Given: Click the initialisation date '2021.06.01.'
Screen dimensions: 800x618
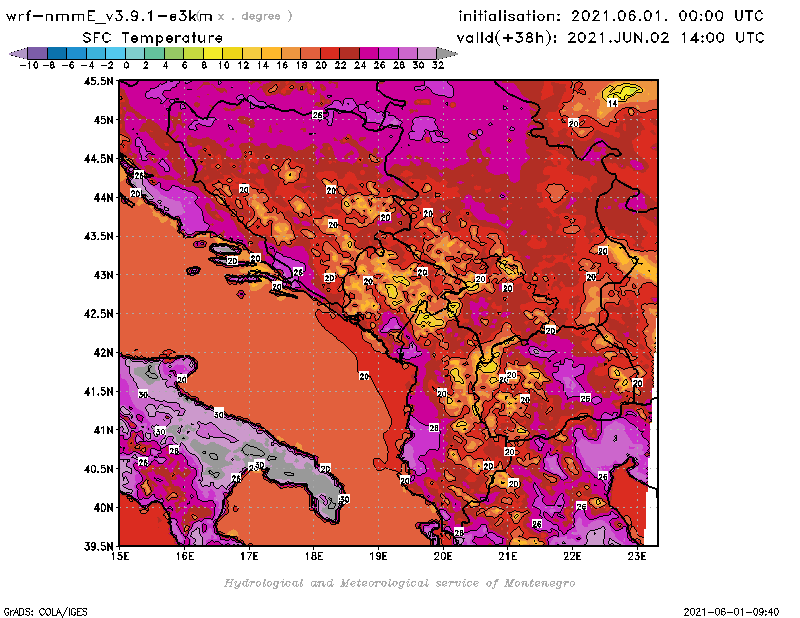Looking at the screenshot, I should (x=619, y=16).
